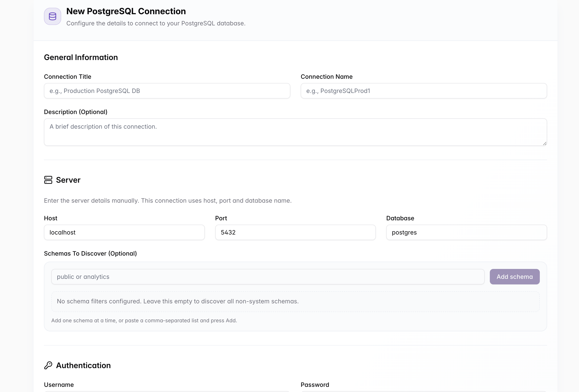Focus the Connection Title input field
579x392 pixels.
(167, 91)
